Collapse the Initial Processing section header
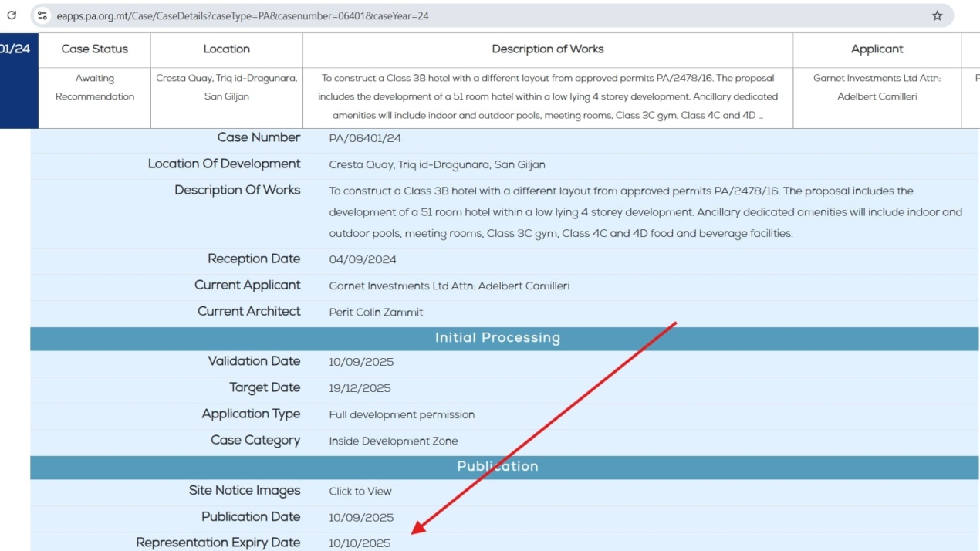 pos(497,338)
